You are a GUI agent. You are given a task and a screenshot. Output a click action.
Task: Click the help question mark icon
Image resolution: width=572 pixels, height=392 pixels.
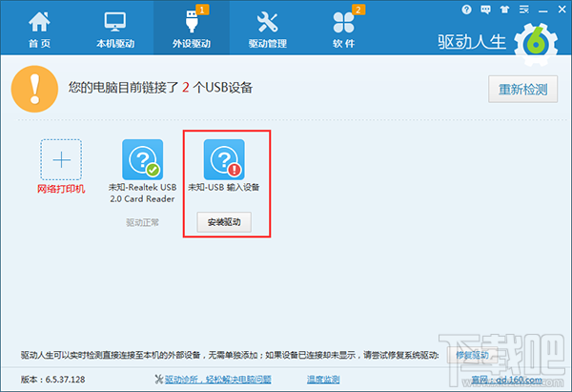466,10
